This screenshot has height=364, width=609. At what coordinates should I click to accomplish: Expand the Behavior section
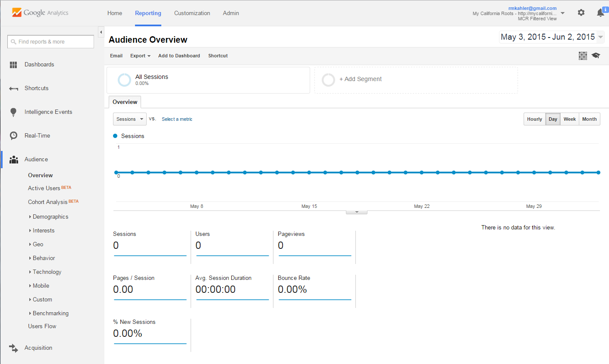click(42, 258)
